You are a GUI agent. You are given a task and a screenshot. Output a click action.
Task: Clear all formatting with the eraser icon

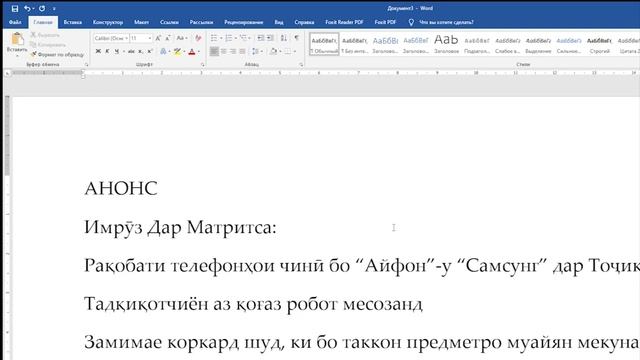[x=198, y=38]
